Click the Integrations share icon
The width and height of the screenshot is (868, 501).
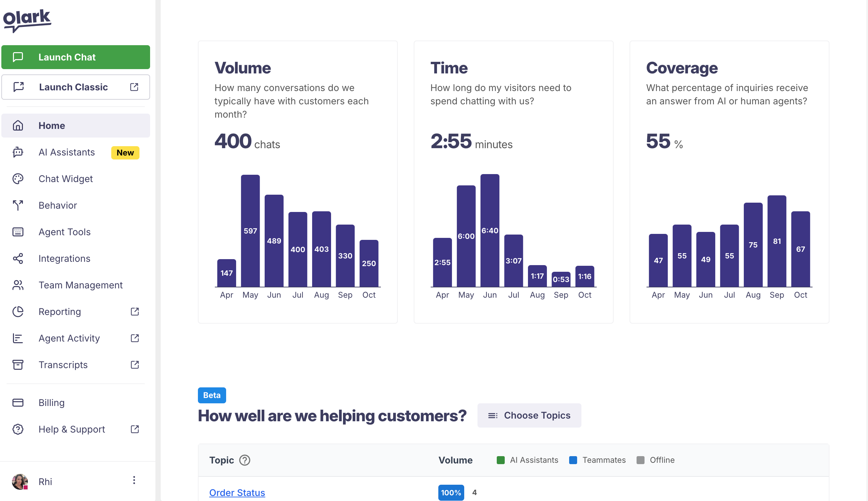coord(18,258)
